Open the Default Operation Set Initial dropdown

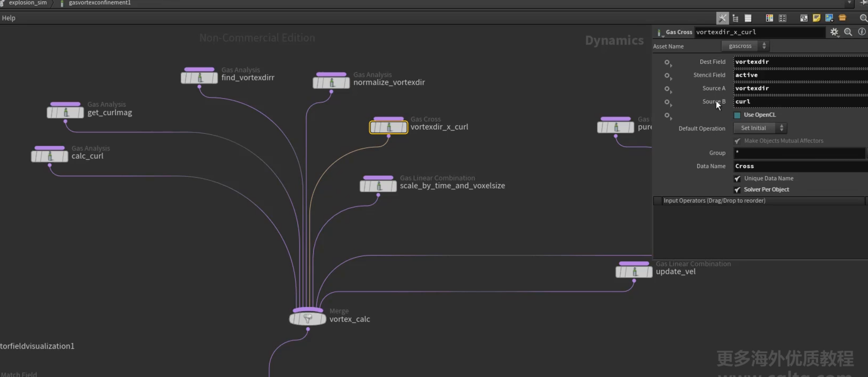(x=760, y=128)
